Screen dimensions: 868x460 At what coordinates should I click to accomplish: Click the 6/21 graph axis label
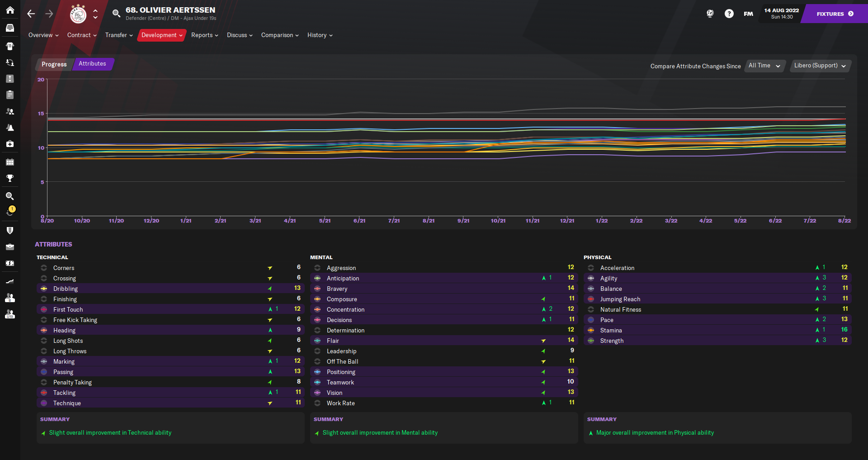359,221
